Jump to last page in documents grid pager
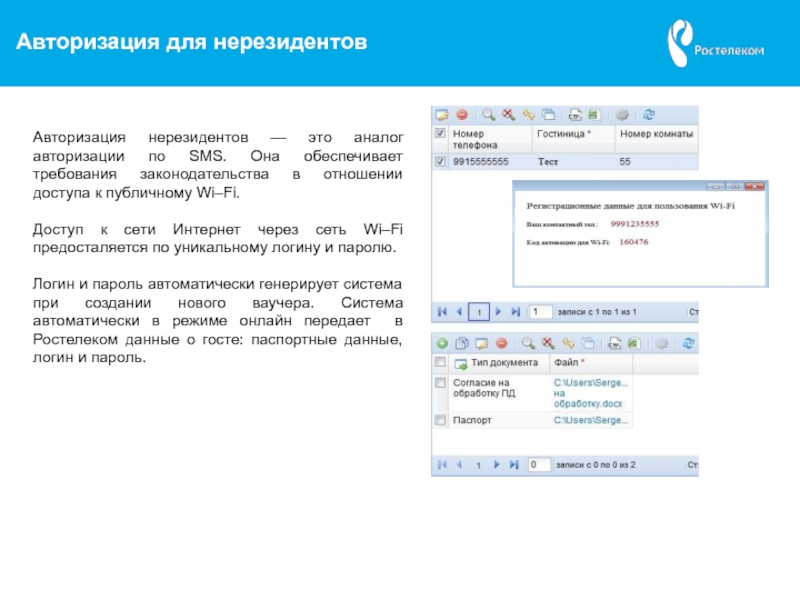The width and height of the screenshot is (800, 600). coord(514,465)
